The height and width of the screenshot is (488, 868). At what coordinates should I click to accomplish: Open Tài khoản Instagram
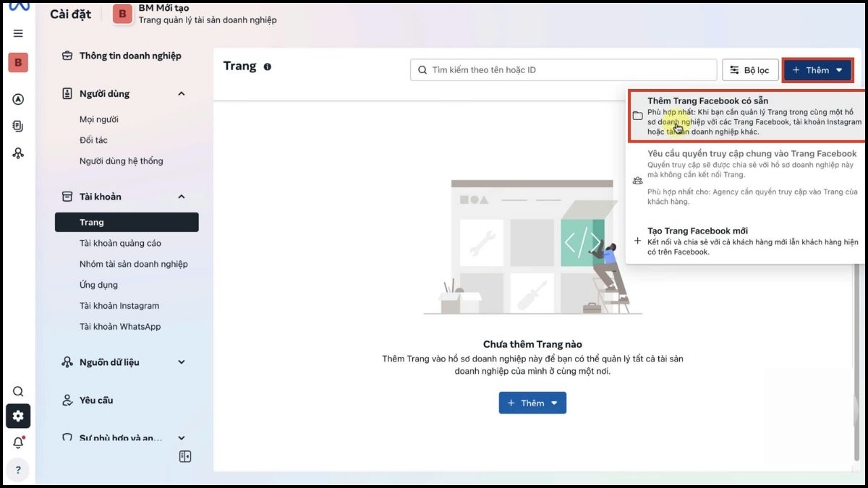click(119, 306)
